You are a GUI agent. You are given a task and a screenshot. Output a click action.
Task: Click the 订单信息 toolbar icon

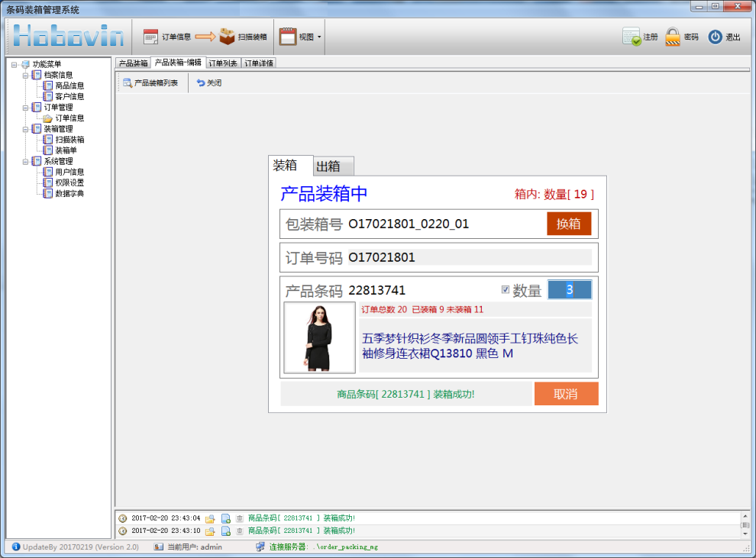coord(151,37)
